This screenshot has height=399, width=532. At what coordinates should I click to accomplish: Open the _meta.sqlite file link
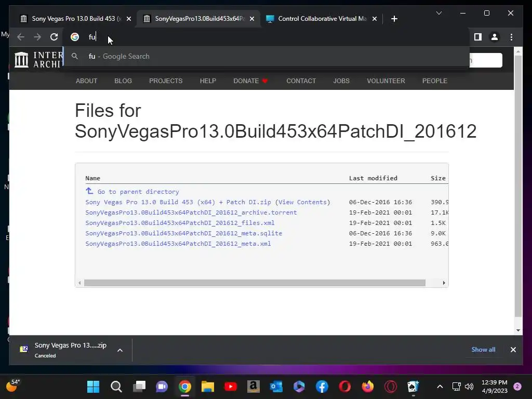click(x=183, y=233)
